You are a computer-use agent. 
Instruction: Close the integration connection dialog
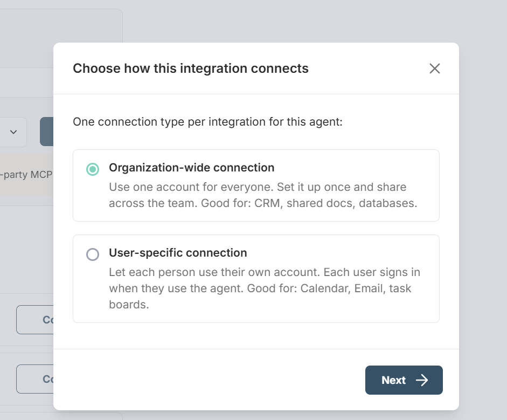[435, 68]
